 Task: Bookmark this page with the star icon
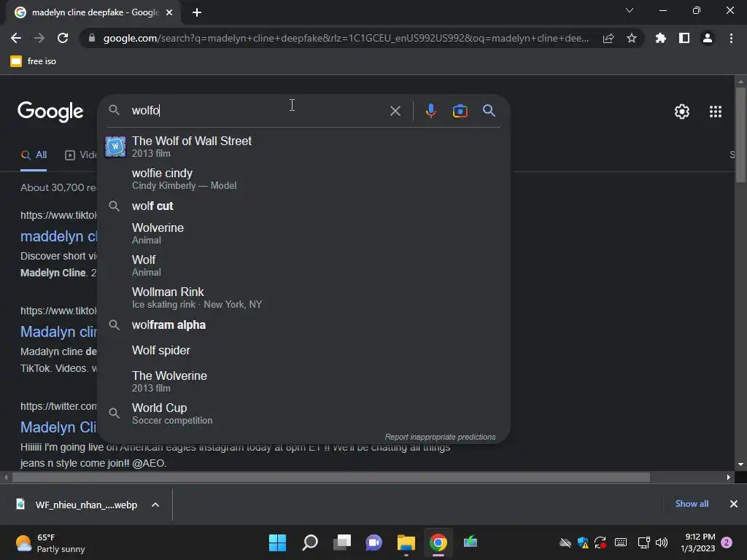(x=632, y=38)
